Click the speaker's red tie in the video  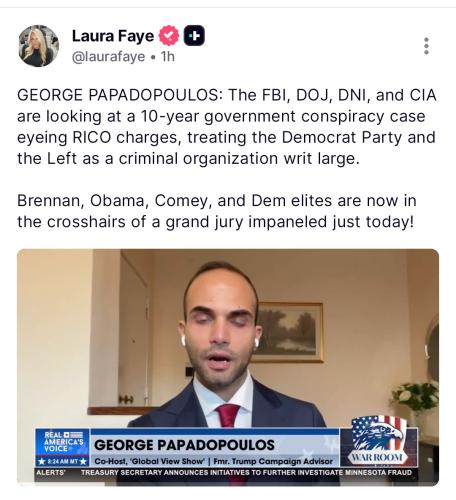tap(229, 415)
